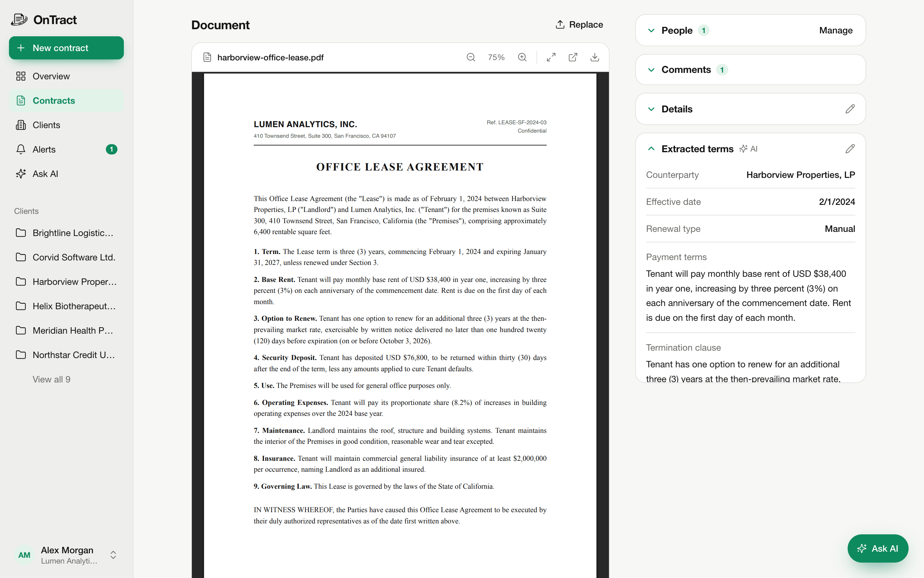Edit Extracted terms with pencil icon

tap(850, 149)
